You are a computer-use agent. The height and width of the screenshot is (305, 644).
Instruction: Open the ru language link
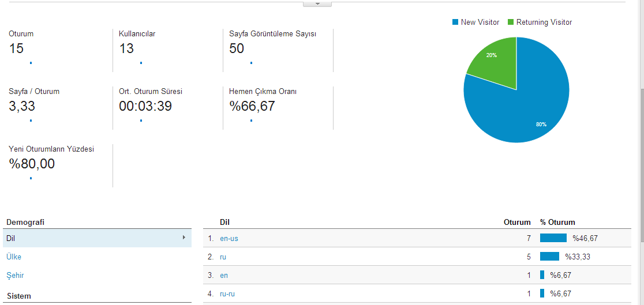[x=223, y=257]
